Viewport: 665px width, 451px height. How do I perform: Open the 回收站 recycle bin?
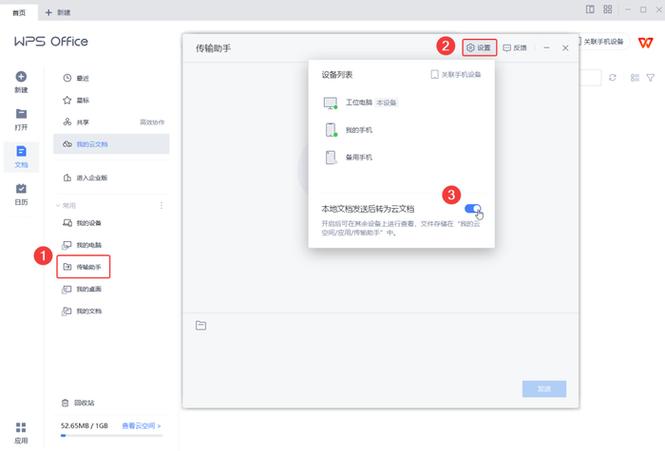pyautogui.click(x=78, y=403)
